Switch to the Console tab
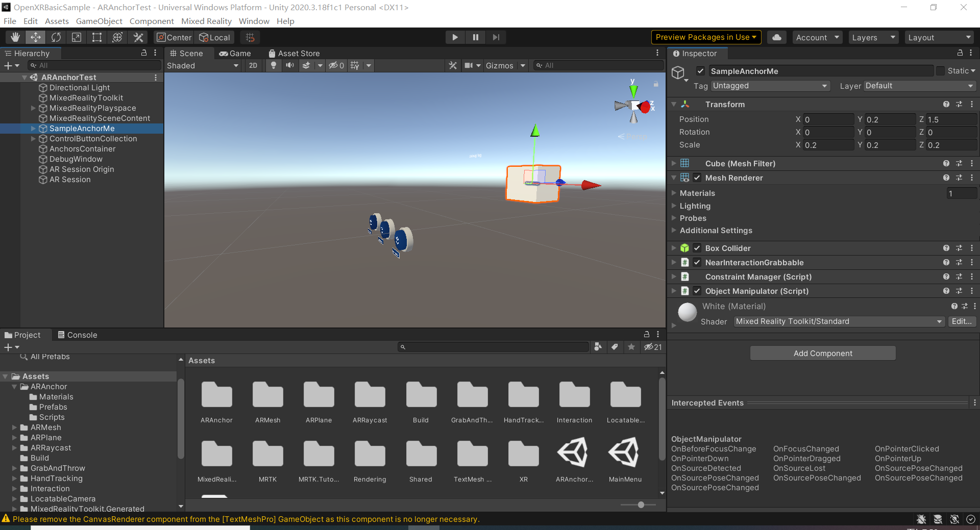Image resolution: width=980 pixels, height=530 pixels. (x=78, y=335)
